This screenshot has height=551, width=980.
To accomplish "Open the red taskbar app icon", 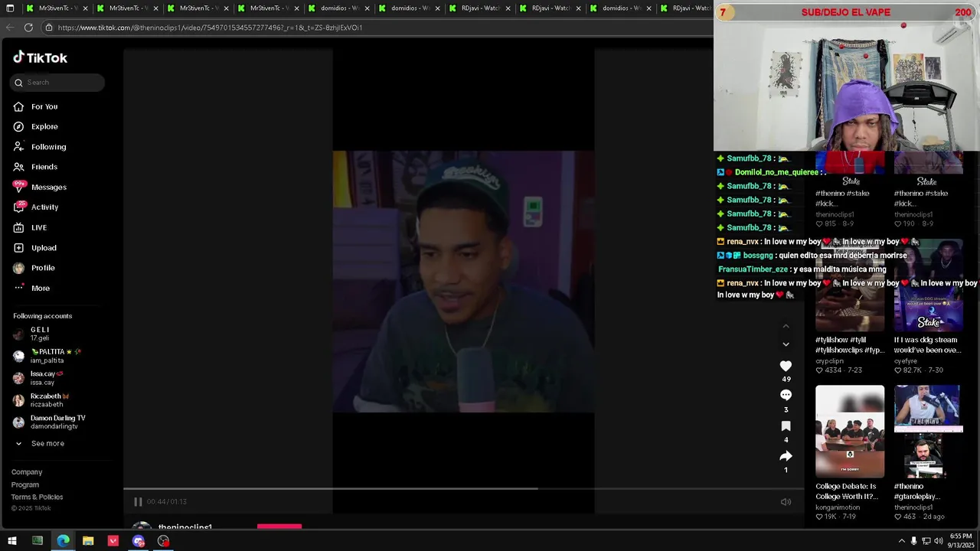I will (x=113, y=541).
